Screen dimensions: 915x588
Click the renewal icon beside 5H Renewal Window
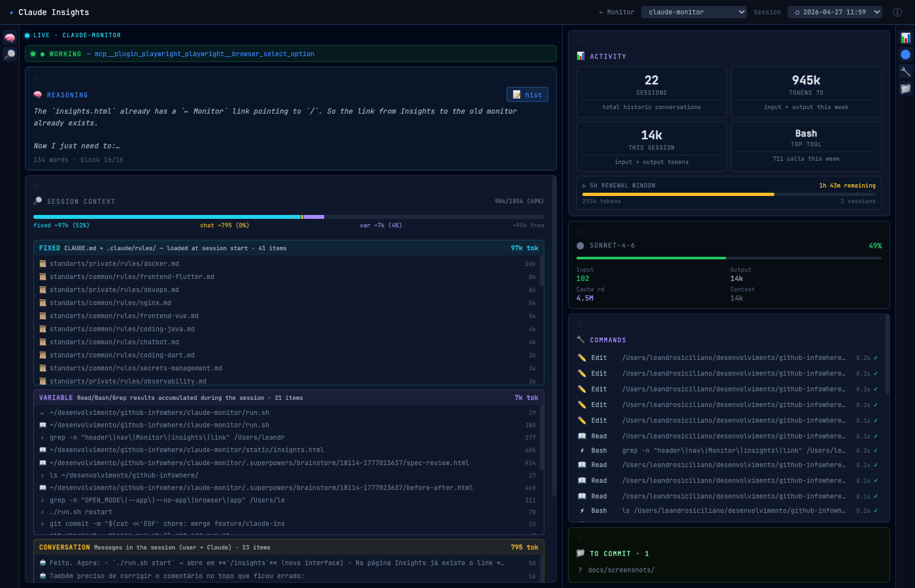pos(584,186)
